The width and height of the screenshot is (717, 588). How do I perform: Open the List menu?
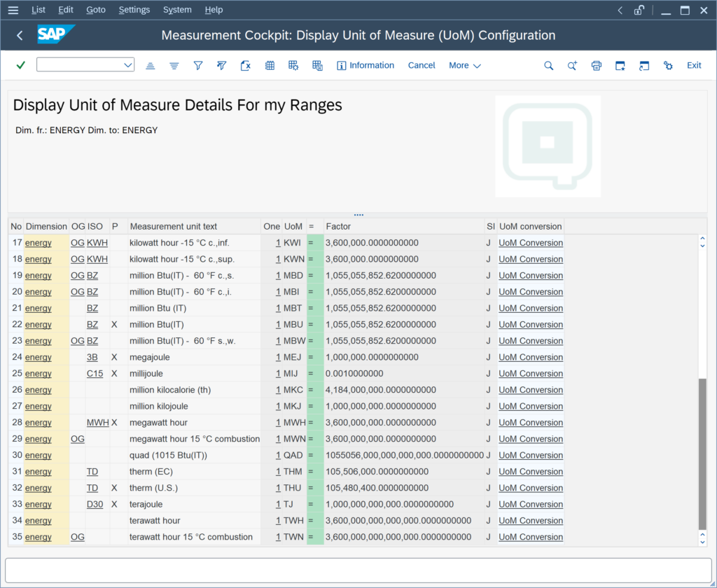(x=39, y=10)
